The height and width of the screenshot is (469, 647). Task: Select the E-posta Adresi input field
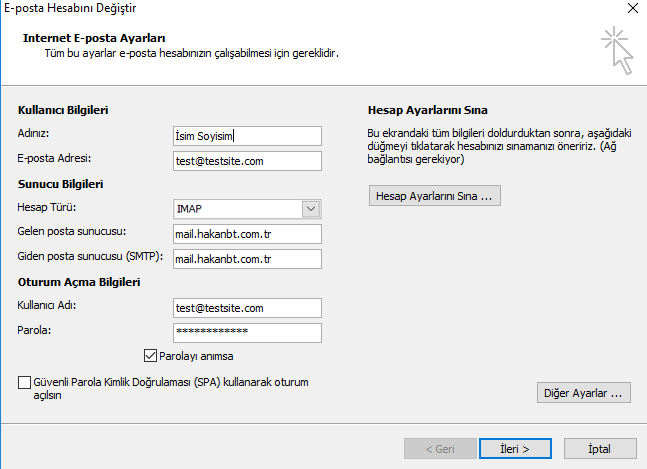point(247,161)
